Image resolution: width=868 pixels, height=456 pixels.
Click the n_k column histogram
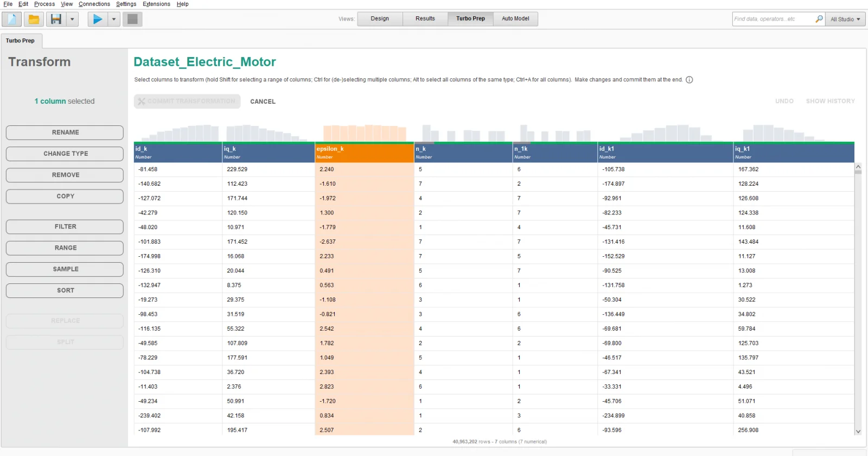(463, 133)
